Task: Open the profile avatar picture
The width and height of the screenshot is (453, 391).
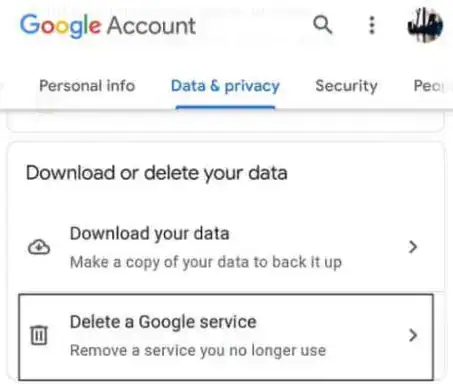Action: 425,25
